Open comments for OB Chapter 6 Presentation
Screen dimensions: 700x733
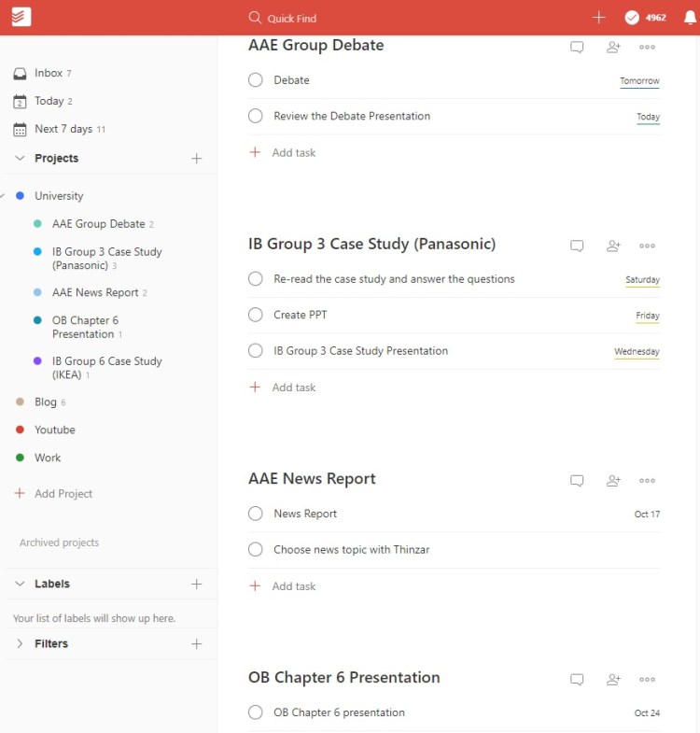577,680
